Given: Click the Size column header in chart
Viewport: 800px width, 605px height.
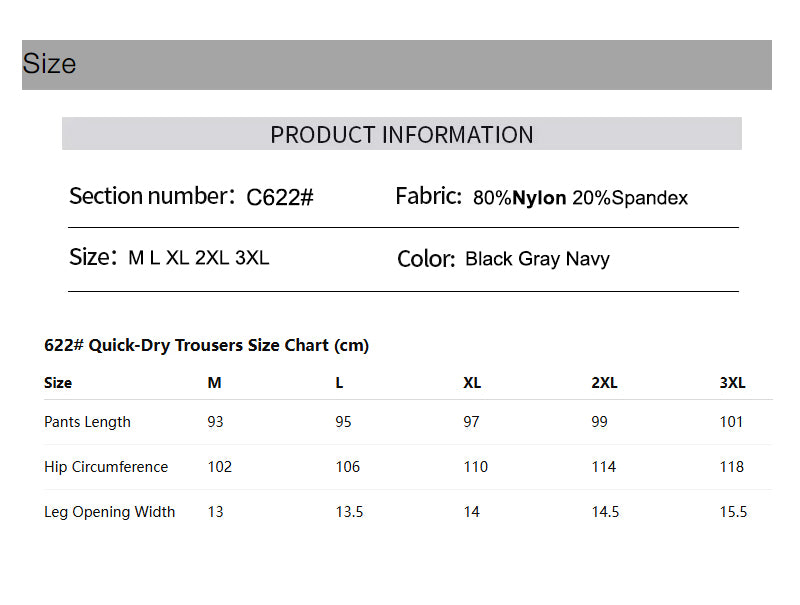Looking at the screenshot, I should pyautogui.click(x=58, y=383).
